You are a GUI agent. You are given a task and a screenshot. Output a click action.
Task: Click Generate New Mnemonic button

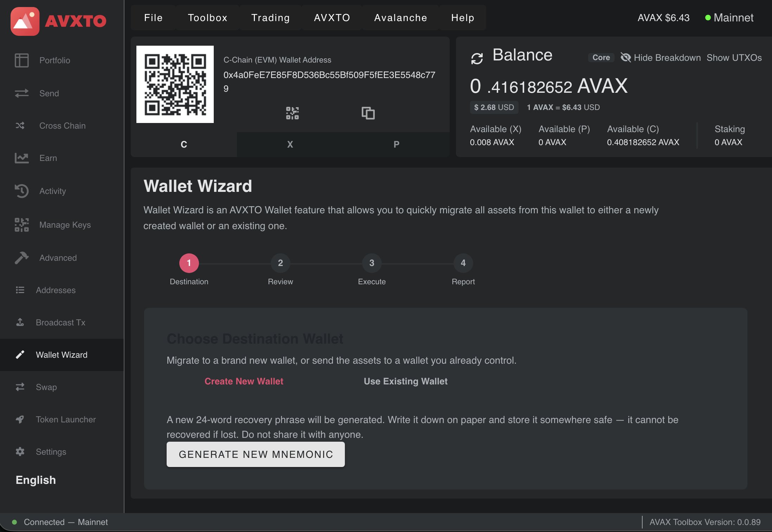(256, 454)
